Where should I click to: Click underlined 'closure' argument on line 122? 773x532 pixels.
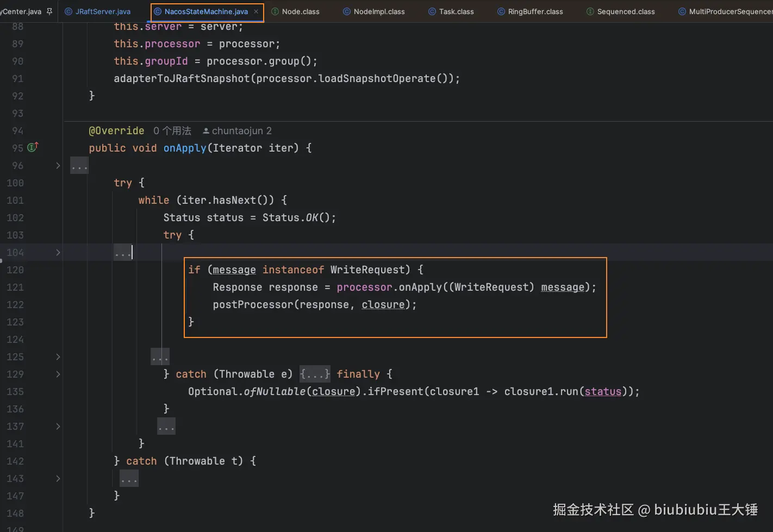click(383, 304)
